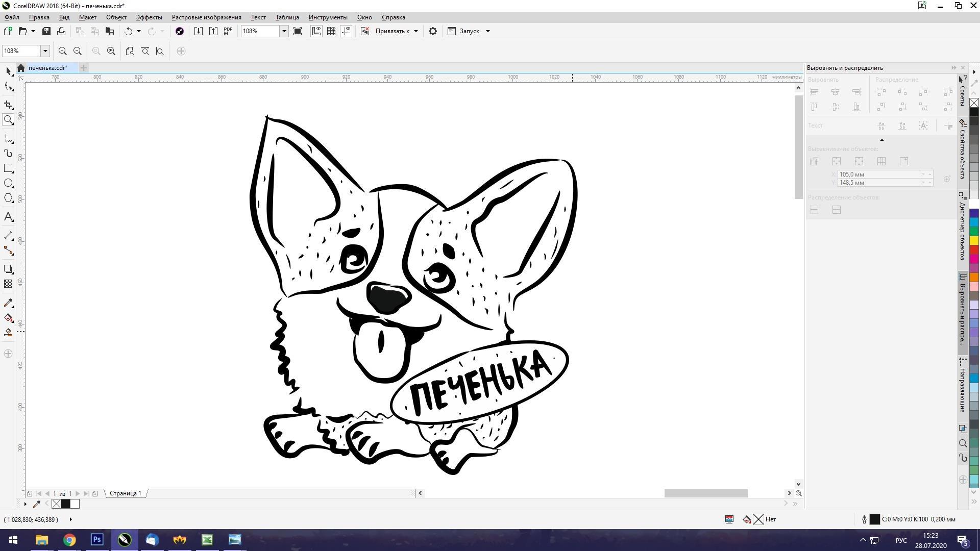Open Photoshop from the taskbar
Screen dimensions: 980x551
97,539
